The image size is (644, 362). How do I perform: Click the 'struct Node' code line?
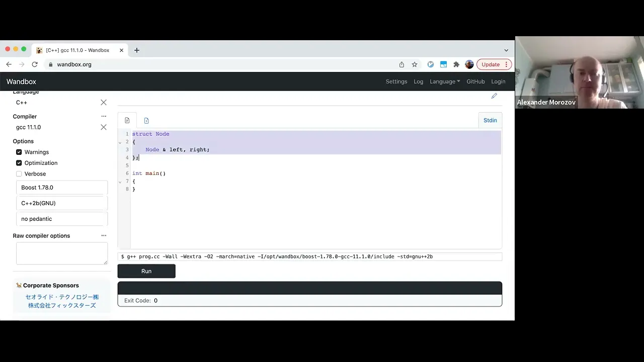pyautogui.click(x=151, y=134)
